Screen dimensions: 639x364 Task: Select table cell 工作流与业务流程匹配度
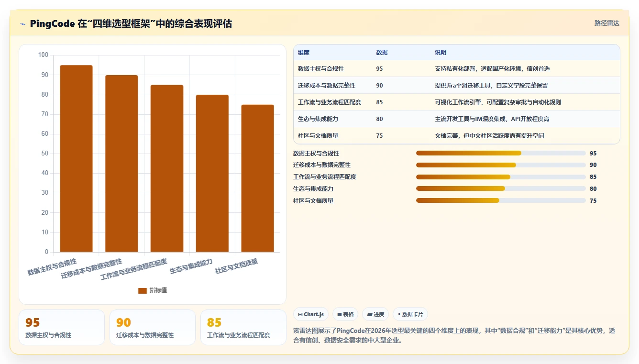tap(329, 102)
